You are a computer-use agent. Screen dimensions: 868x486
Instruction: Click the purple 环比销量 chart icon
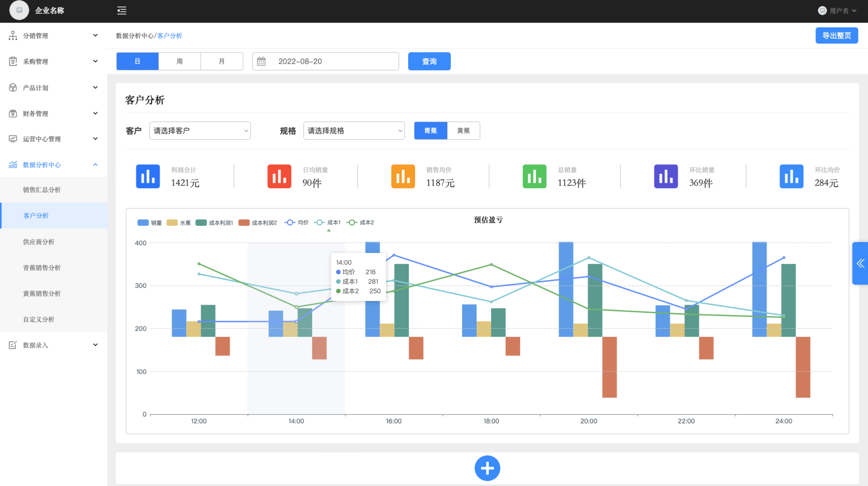pyautogui.click(x=666, y=176)
